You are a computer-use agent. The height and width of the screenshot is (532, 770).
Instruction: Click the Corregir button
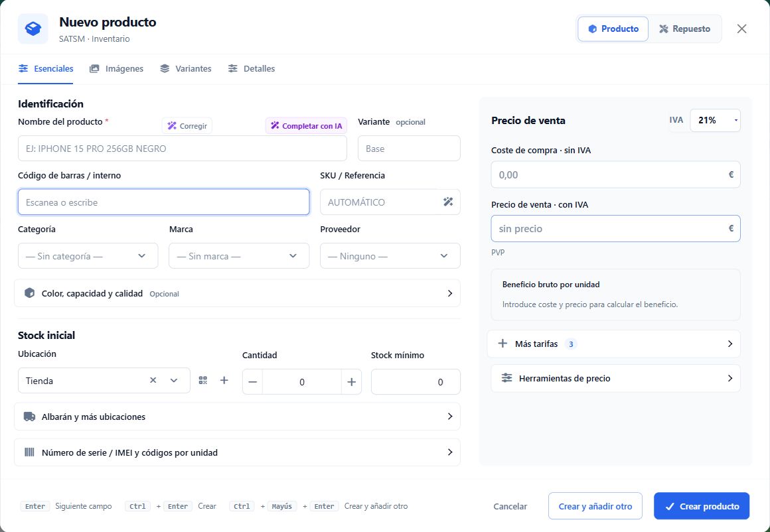tap(187, 126)
